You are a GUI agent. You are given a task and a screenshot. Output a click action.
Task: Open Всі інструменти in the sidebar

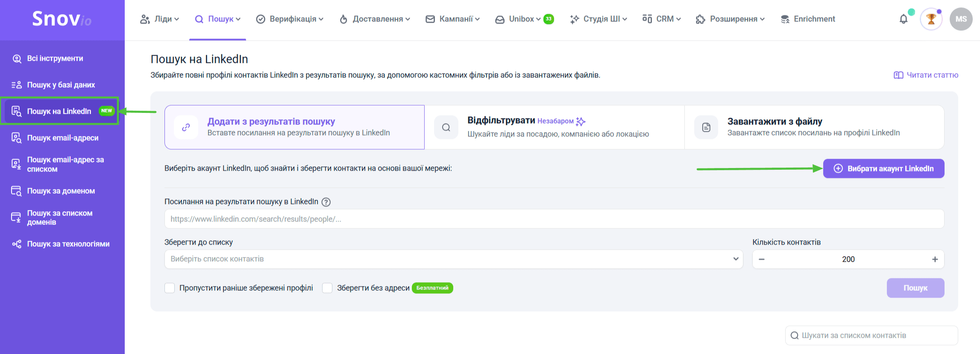point(55,59)
